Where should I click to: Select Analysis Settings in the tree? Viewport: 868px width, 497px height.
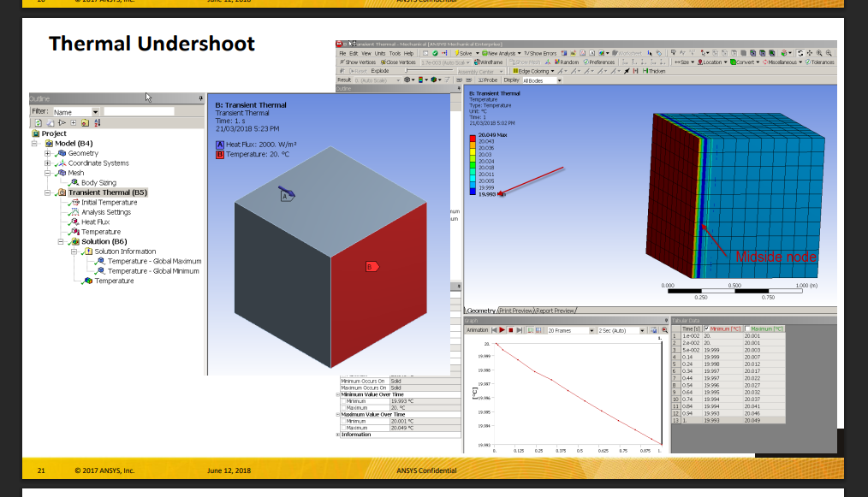(x=106, y=212)
